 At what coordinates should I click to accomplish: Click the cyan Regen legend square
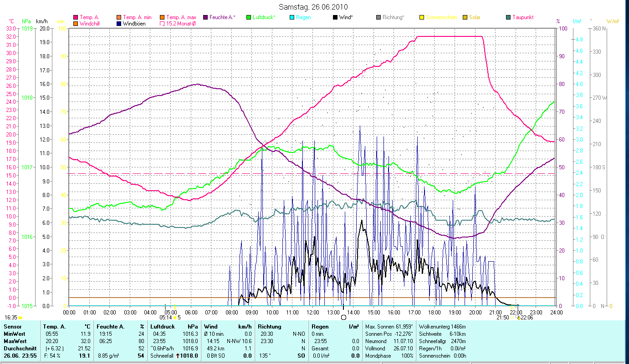[x=292, y=17]
